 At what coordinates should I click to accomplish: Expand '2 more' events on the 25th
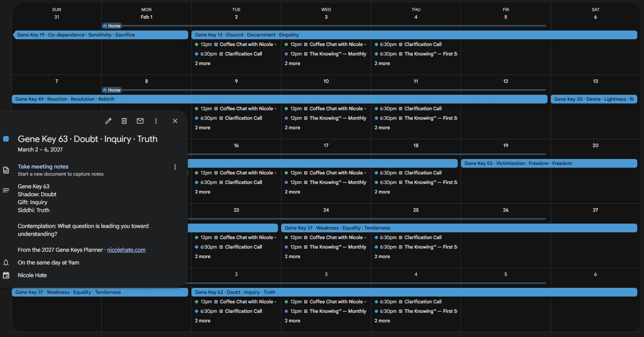[x=382, y=257]
